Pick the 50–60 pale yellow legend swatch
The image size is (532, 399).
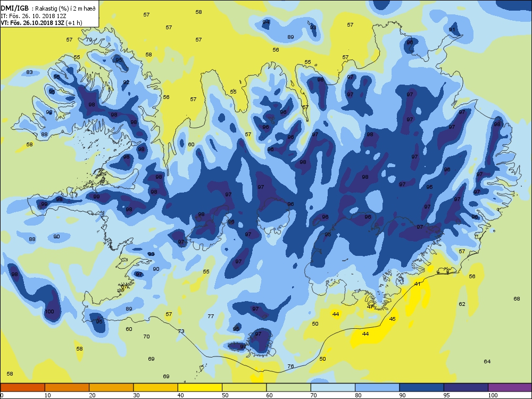pos(244,387)
